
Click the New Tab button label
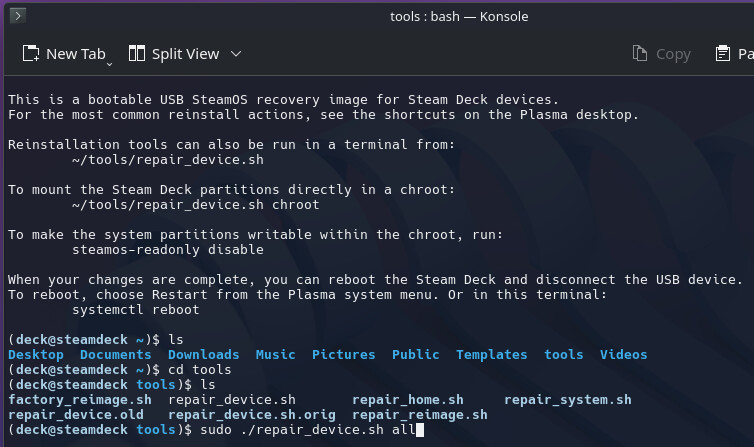pos(75,54)
